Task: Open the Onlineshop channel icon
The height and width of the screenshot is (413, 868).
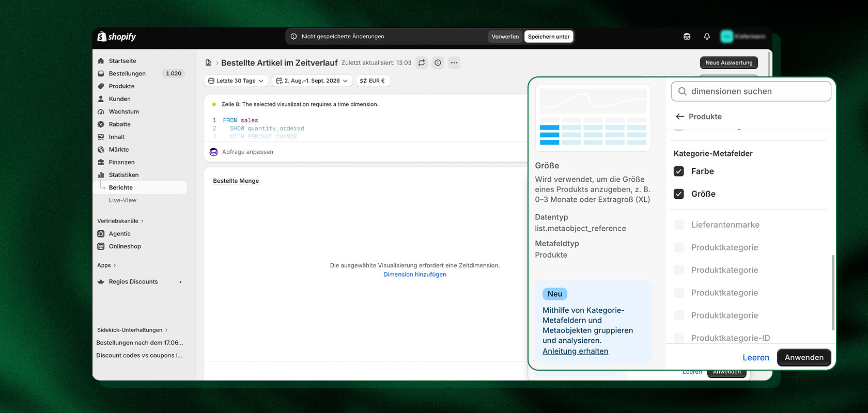Action: click(101, 246)
